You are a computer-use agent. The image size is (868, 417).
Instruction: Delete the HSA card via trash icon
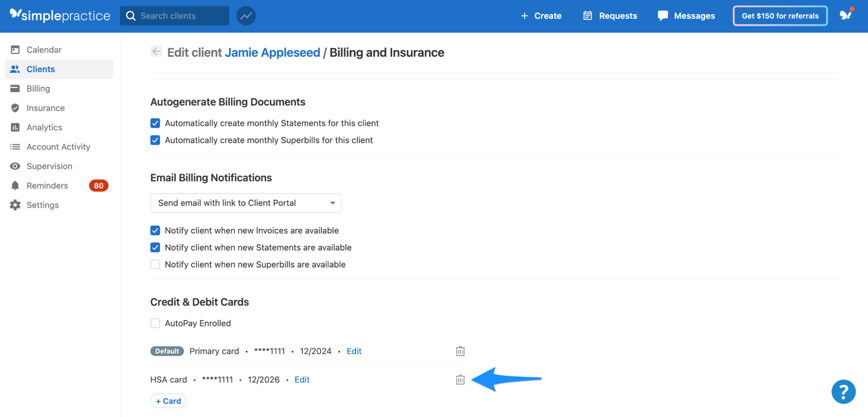tap(460, 379)
